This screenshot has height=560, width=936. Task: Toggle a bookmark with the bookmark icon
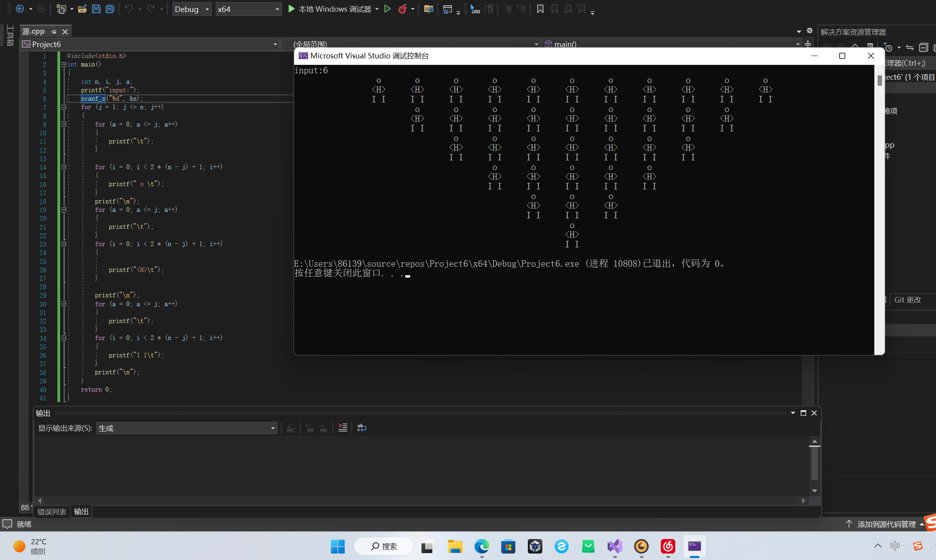point(540,9)
